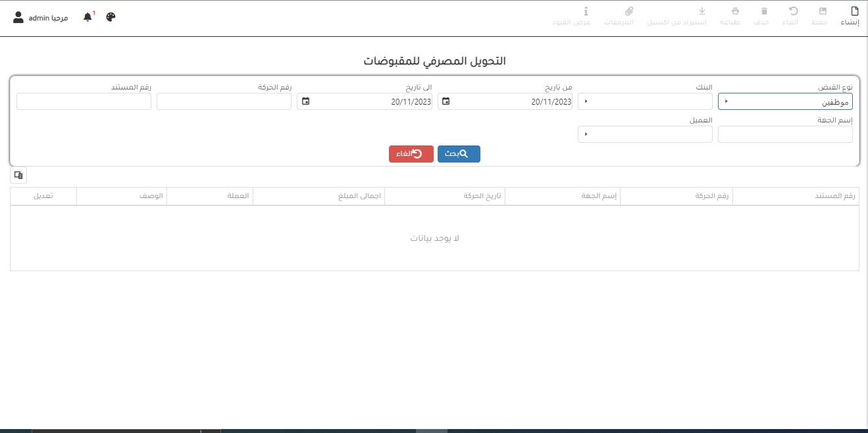
Task: Click the column chooser icon above the table
Action: point(18,175)
